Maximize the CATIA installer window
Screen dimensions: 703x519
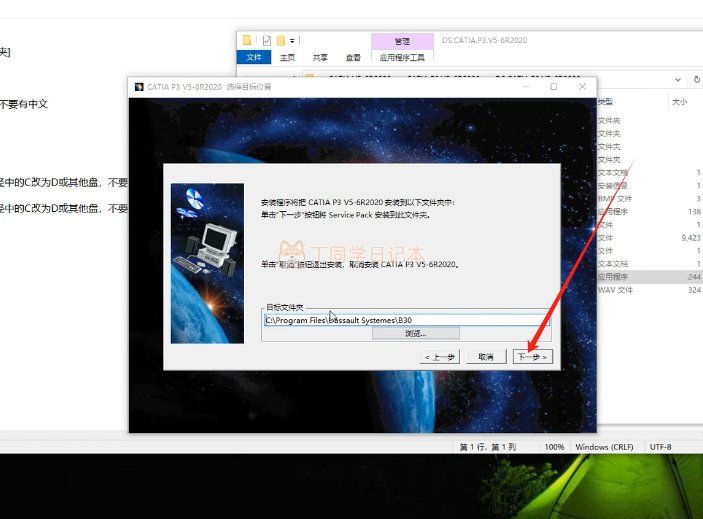coord(554,86)
